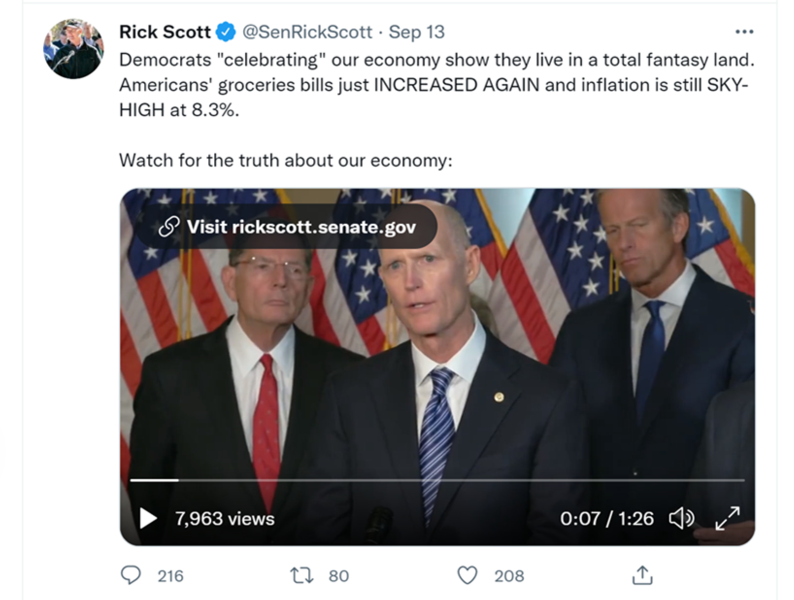This screenshot has height=600, width=794.
Task: Visit rickscott.senate.gov link on video
Action: [x=288, y=227]
